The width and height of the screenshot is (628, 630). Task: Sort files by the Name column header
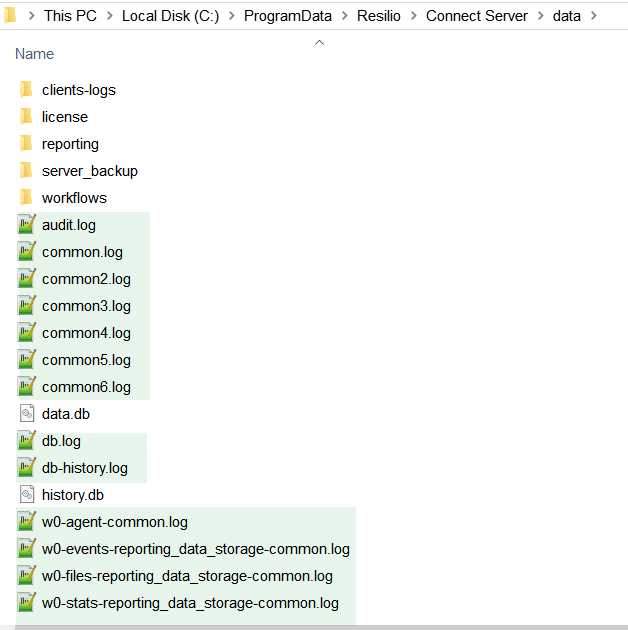35,54
